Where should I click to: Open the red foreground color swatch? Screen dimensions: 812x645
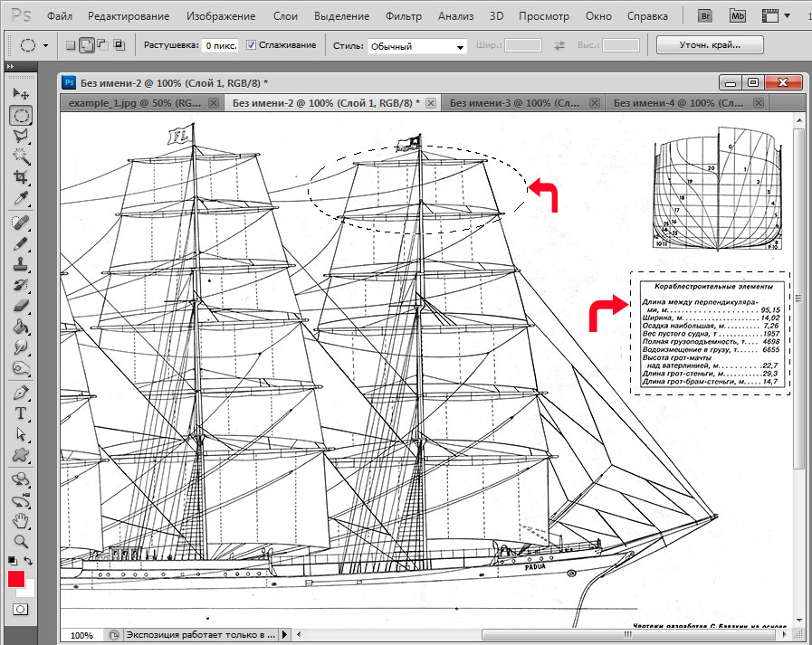[x=16, y=580]
